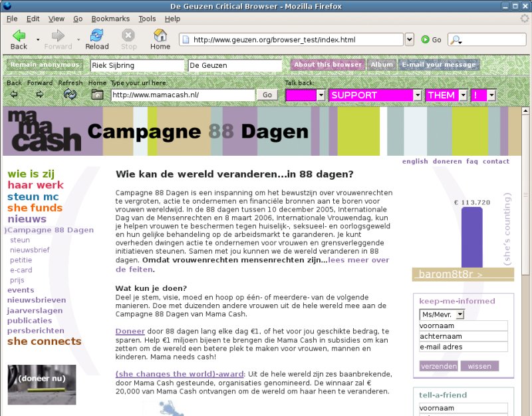Click Firefox Forward arrow icon
Screen dimensions: 532x416
pyautogui.click(x=58, y=35)
